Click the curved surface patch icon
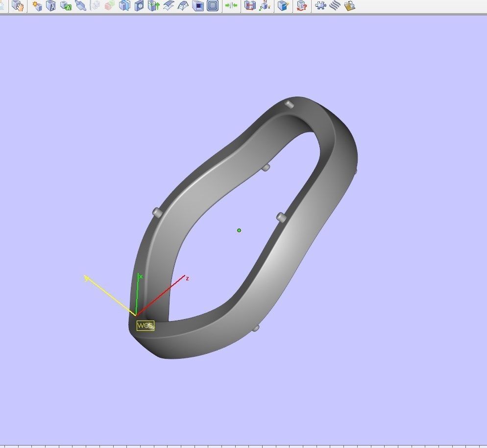 coord(183,5)
